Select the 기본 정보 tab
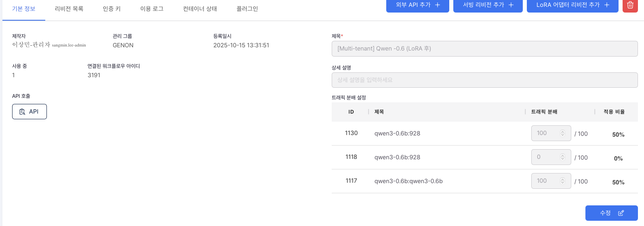Viewport: 644px width, 226px height. pyautogui.click(x=24, y=9)
